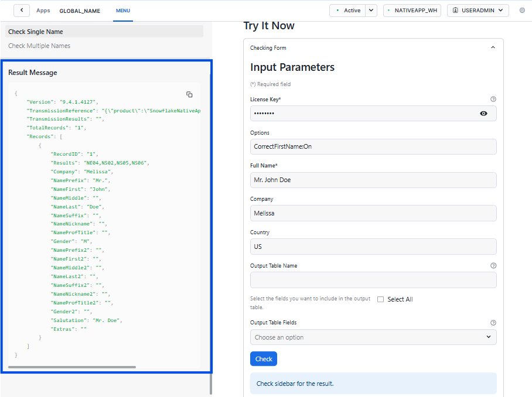Screen dimensions: 532x397
Task: Click the "TotalRecords": "1" line
Action: click(56, 128)
